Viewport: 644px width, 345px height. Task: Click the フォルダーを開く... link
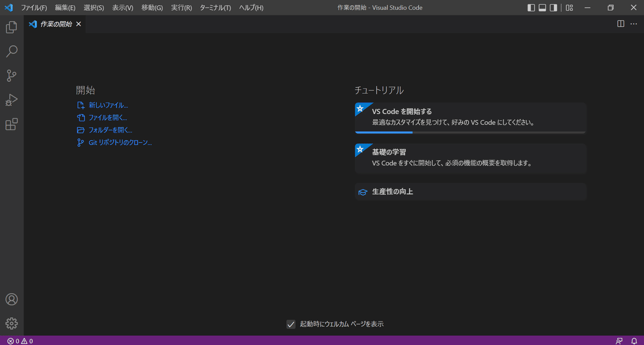click(111, 130)
